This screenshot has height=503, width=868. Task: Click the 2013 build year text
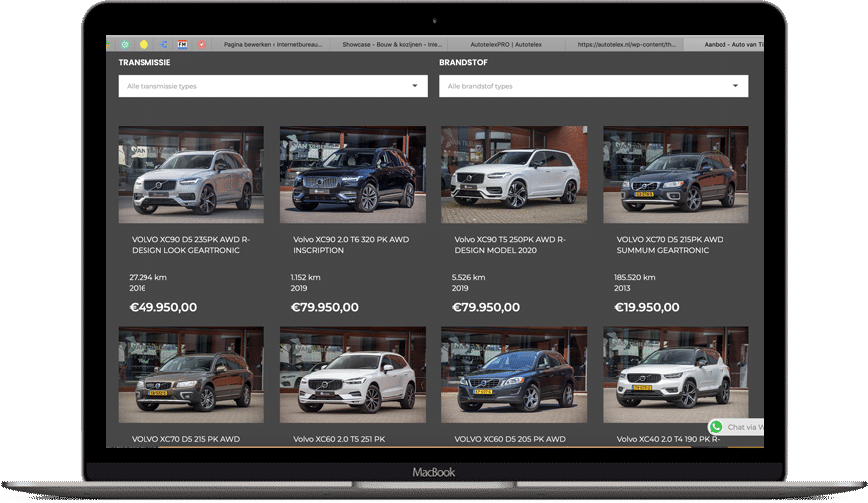pos(622,288)
